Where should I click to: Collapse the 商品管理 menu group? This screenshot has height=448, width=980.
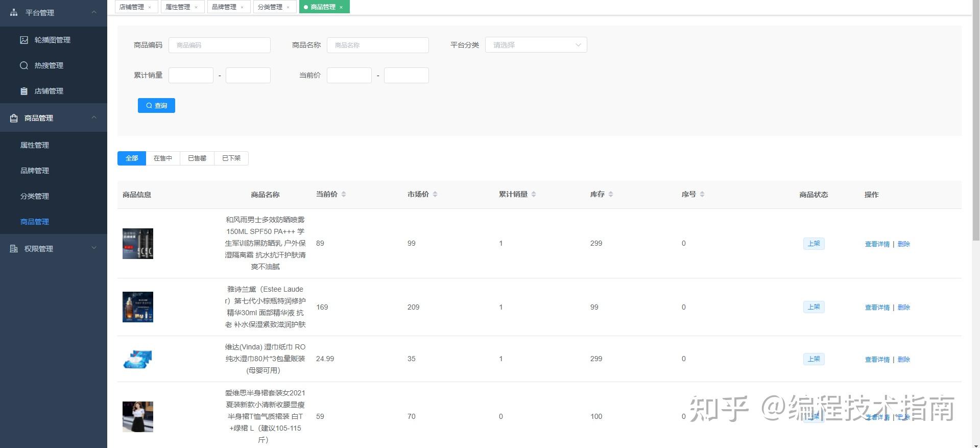pos(94,117)
